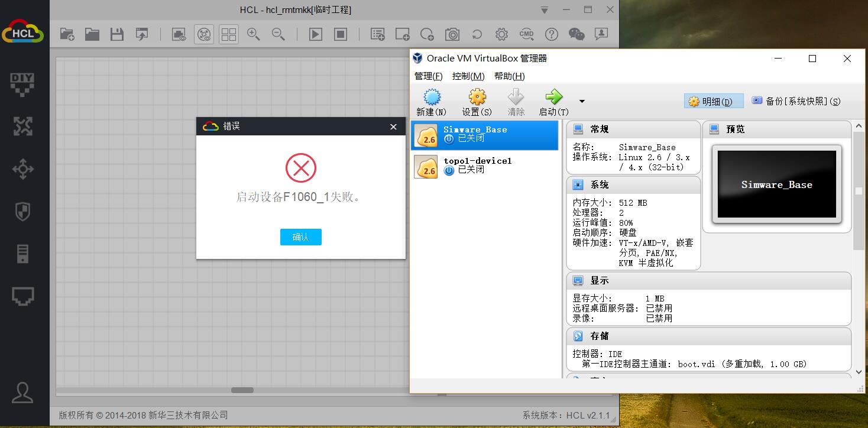Select the network port category in HCL sidebar

(23, 296)
